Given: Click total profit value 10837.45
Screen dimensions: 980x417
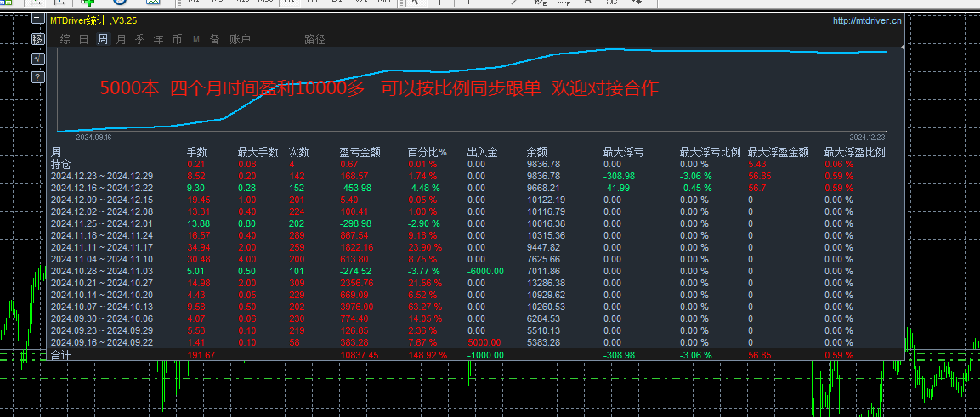Looking at the screenshot, I should click(x=359, y=355).
